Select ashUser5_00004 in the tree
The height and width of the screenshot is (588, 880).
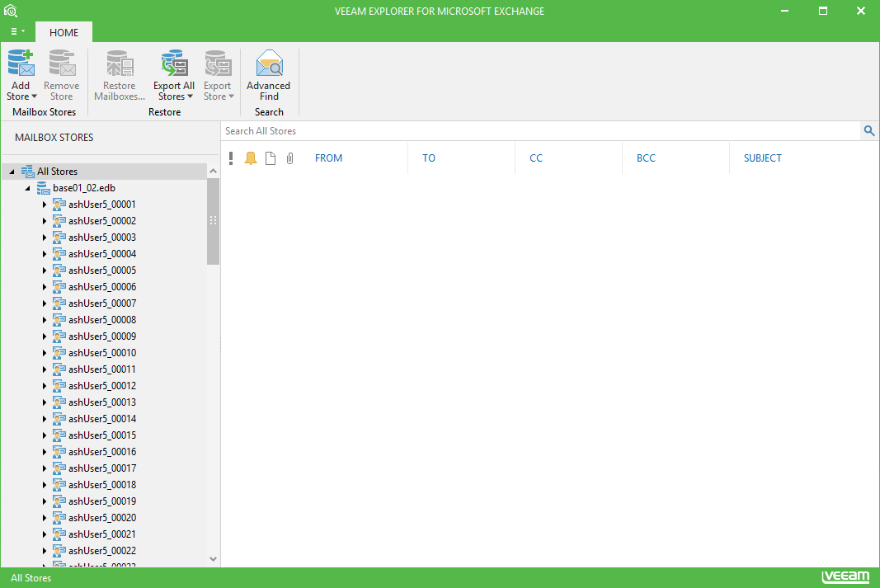pos(102,254)
